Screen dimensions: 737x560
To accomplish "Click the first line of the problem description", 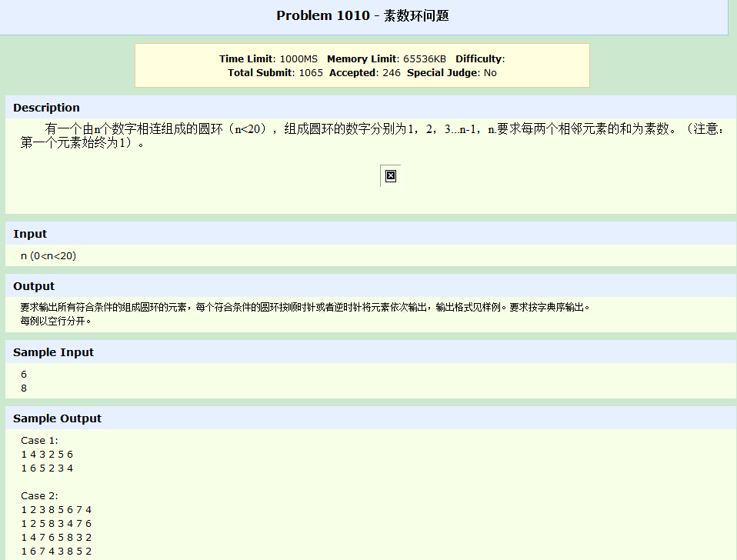I will pos(384,128).
